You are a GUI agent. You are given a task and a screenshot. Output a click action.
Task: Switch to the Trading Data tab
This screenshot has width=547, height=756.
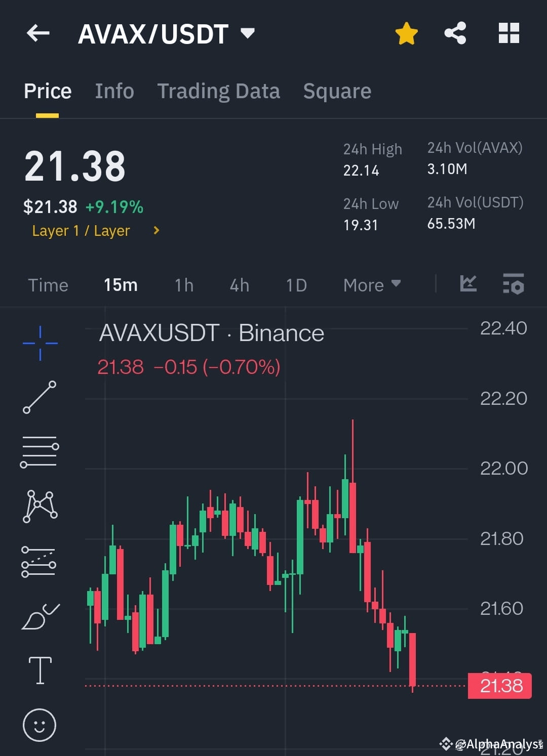219,91
